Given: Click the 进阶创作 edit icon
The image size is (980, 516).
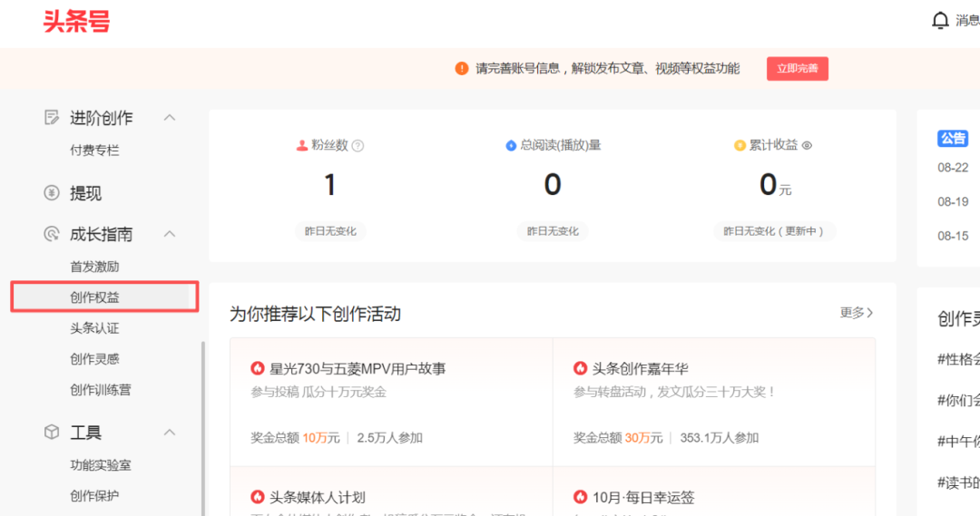Looking at the screenshot, I should point(52,118).
